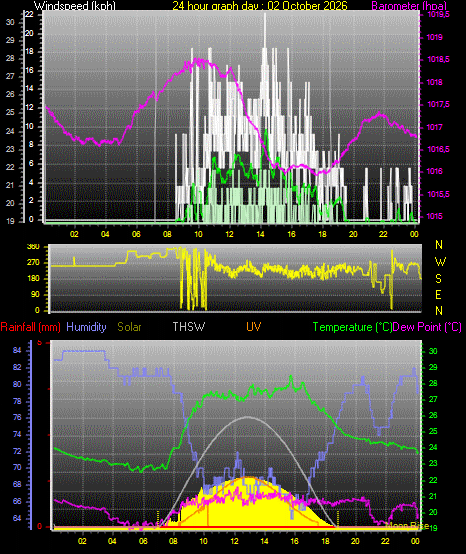Click the green 'Temperature (°C)' legend label

(x=353, y=327)
